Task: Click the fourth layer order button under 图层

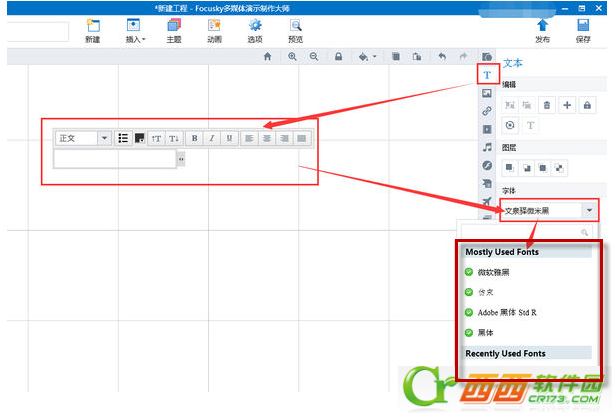Action: tap(560, 168)
